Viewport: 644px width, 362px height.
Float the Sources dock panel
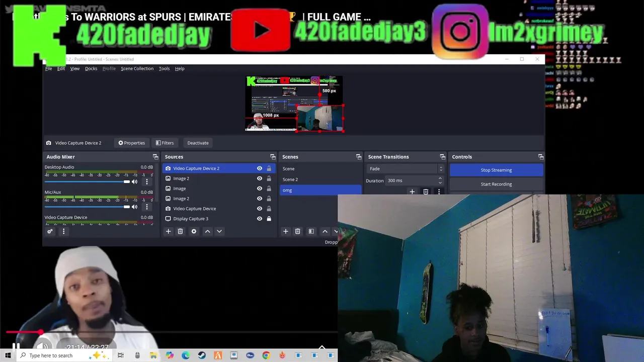coord(273,157)
